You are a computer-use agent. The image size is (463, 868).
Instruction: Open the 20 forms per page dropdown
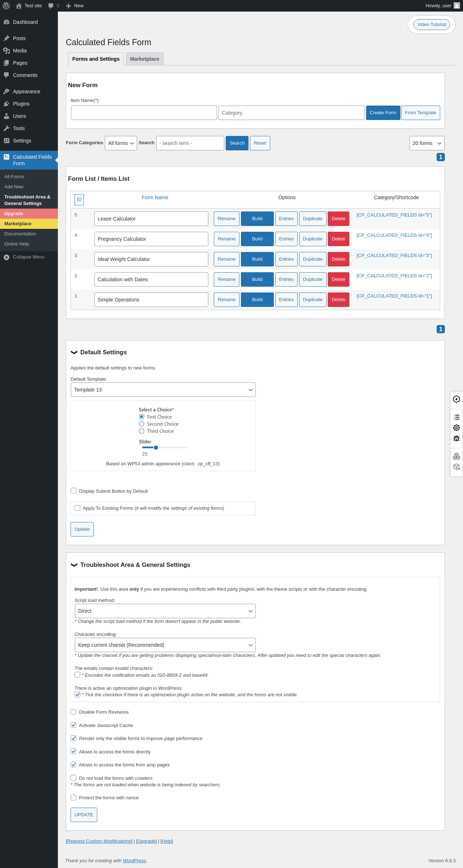coord(427,143)
